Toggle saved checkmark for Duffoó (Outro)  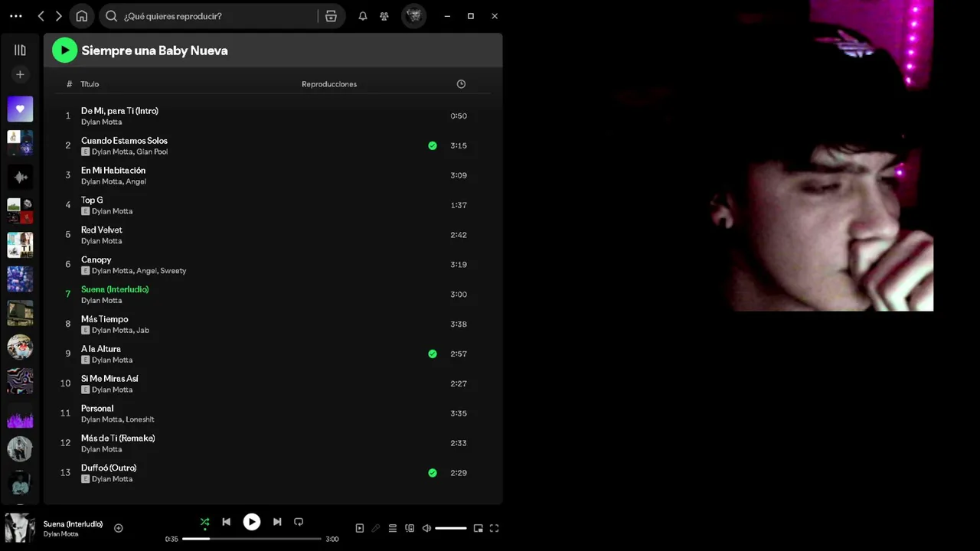pos(433,473)
